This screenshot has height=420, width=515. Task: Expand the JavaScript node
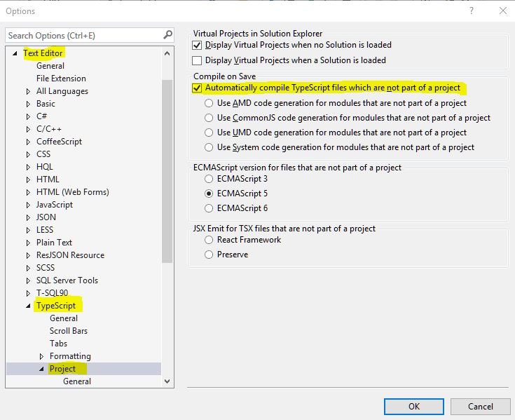click(x=28, y=205)
